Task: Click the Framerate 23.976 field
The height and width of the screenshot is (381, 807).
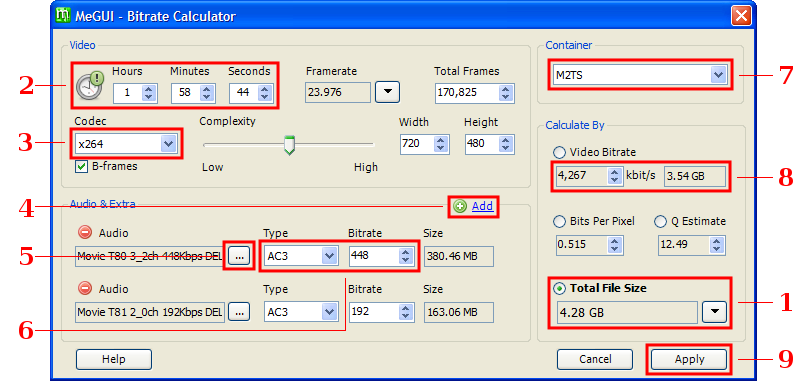Action: pos(338,93)
